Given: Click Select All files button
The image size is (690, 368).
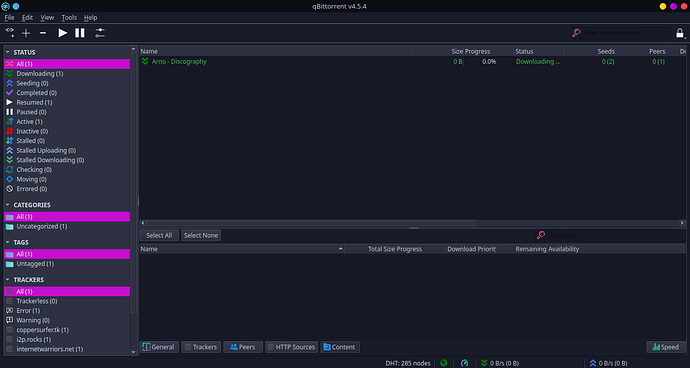Looking at the screenshot, I should [x=159, y=236].
